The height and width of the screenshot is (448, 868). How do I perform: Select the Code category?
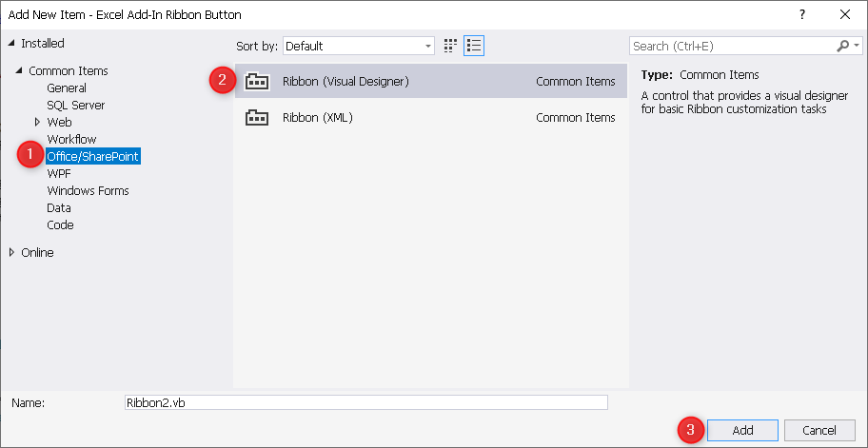coord(60,225)
